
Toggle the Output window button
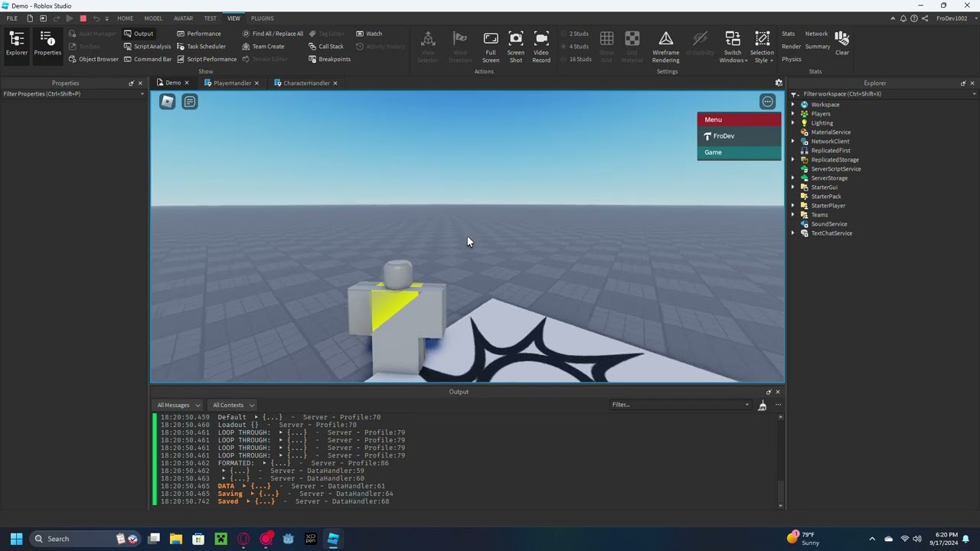pos(139,34)
